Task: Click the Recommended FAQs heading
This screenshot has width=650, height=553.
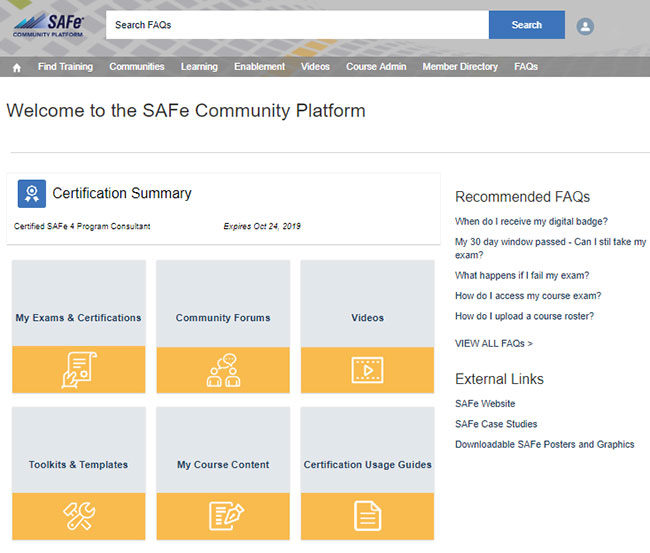Action: click(522, 197)
